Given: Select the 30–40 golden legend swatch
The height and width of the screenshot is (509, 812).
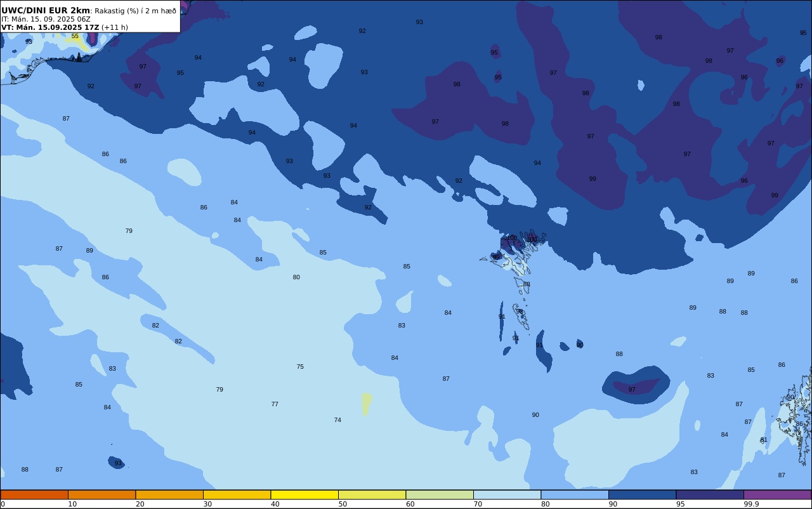Looking at the screenshot, I should (237, 494).
